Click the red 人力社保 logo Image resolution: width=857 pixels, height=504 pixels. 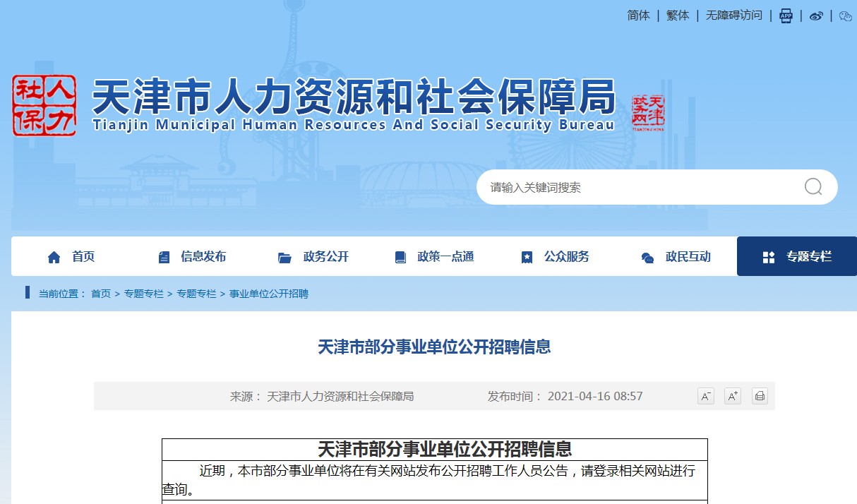[x=44, y=106]
